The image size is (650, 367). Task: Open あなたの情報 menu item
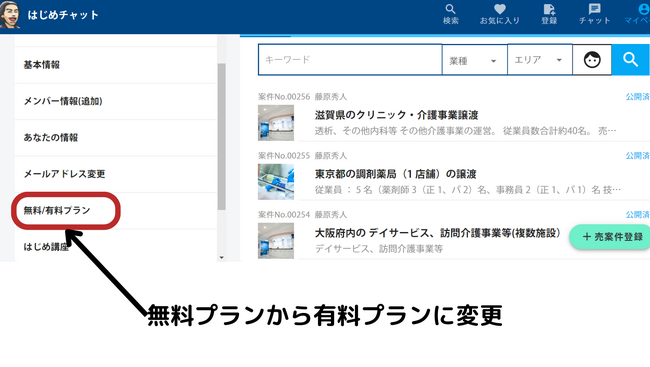click(x=116, y=138)
